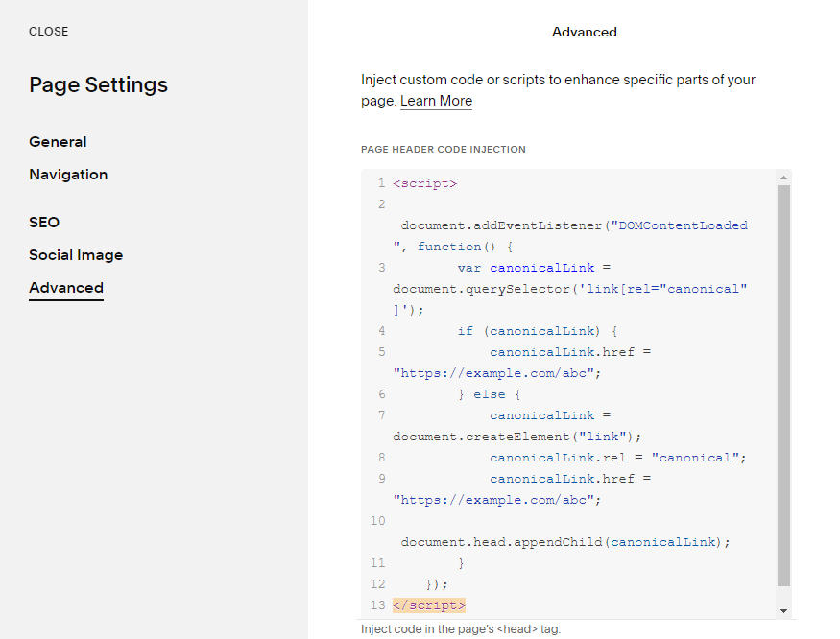Close the Page Settings panel
The image size is (840, 639).
tap(48, 31)
